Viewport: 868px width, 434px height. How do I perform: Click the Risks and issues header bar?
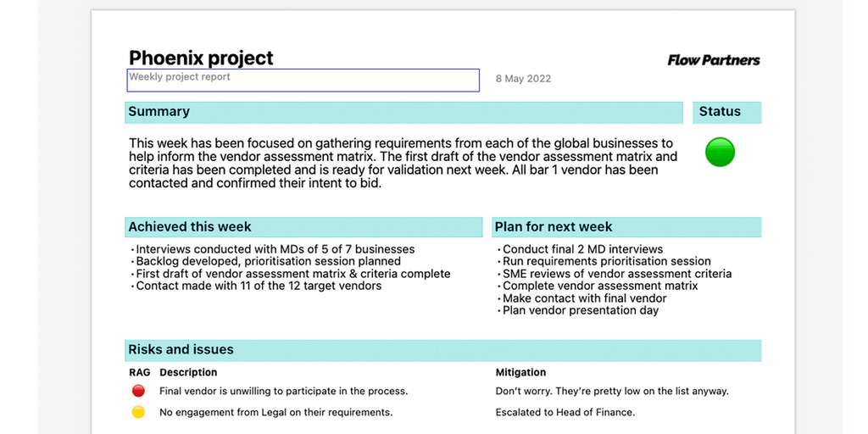pyautogui.click(x=442, y=350)
